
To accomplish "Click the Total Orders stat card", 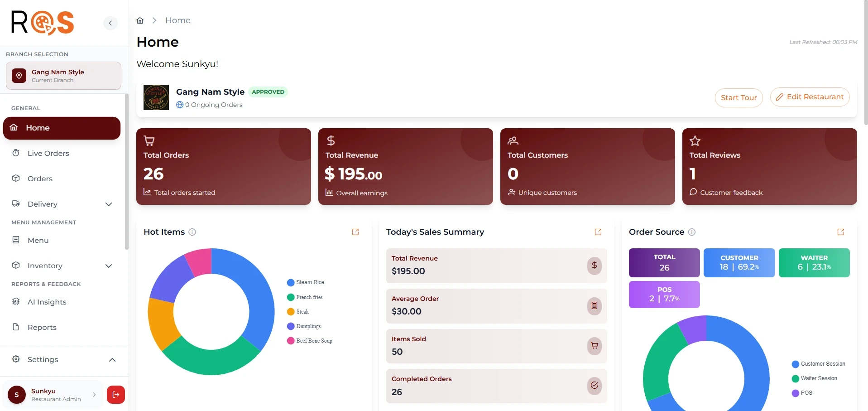I will click(x=224, y=166).
